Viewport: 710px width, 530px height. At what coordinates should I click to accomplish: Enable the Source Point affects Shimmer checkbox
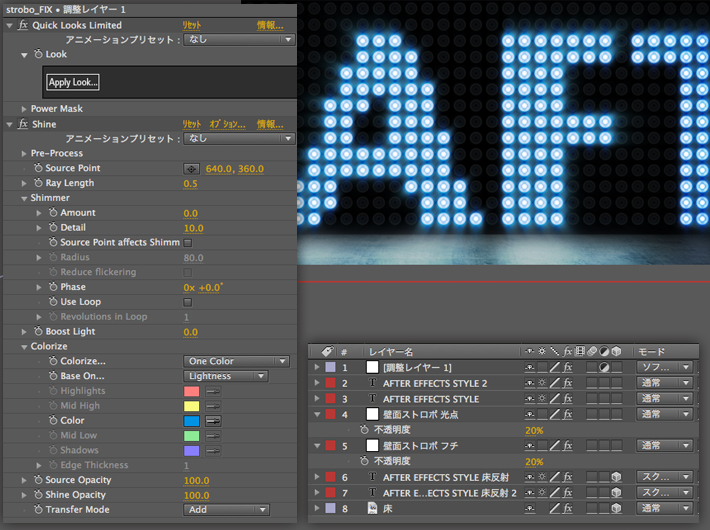(x=187, y=242)
